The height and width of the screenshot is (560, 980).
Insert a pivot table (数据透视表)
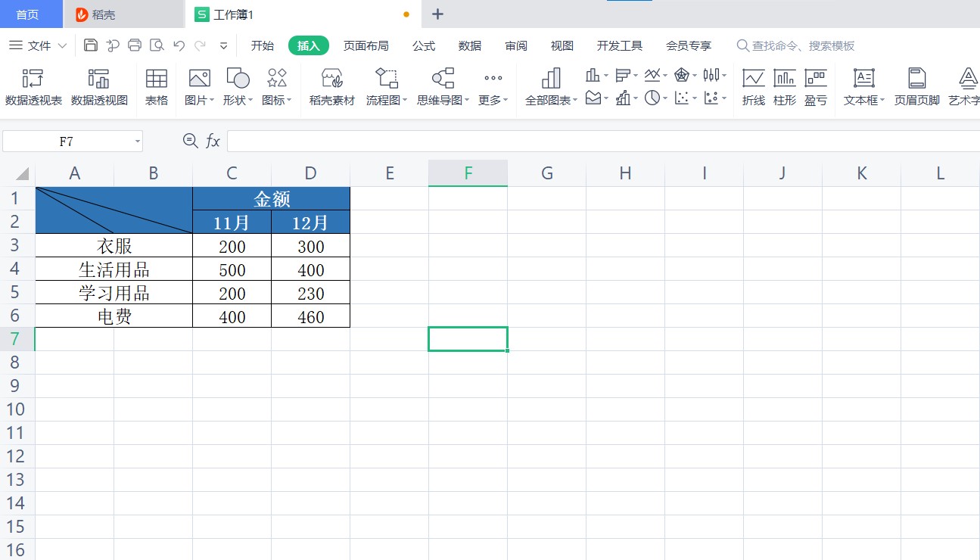(33, 87)
